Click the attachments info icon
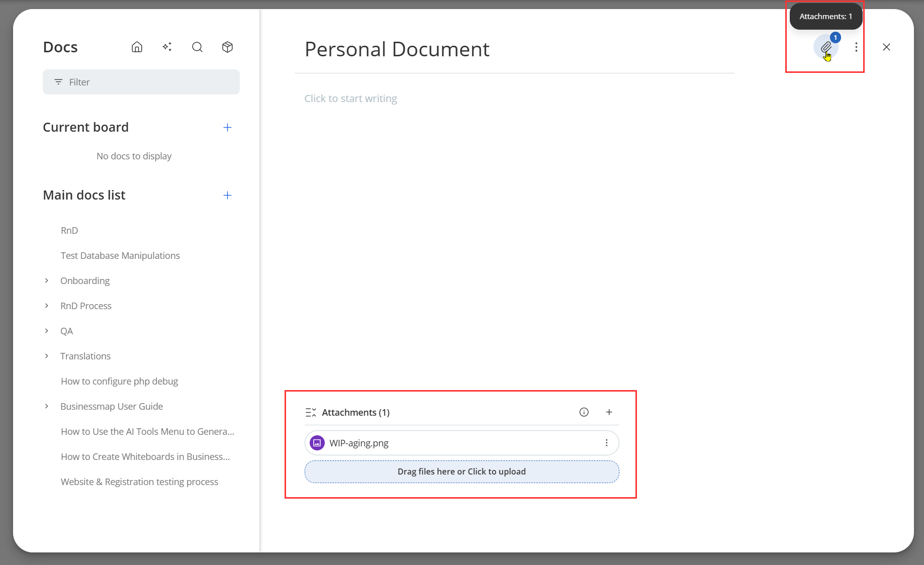This screenshot has height=565, width=924. point(584,412)
